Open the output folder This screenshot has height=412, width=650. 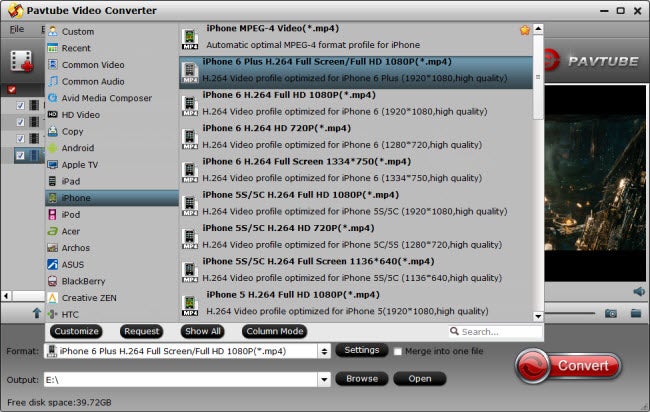420,378
